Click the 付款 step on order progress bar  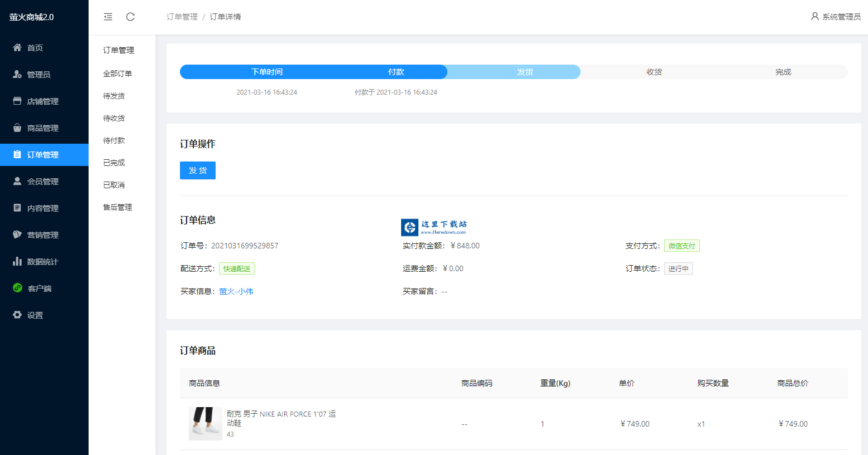pyautogui.click(x=396, y=72)
